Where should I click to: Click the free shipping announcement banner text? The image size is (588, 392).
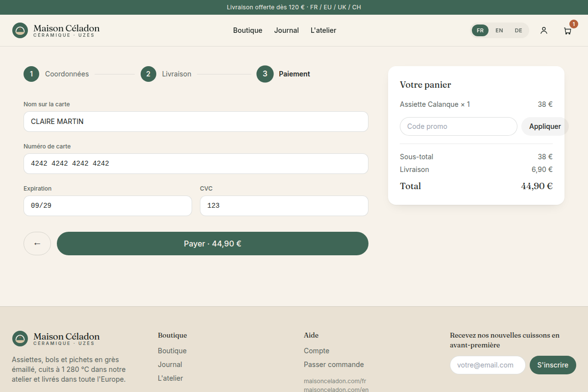(294, 7)
